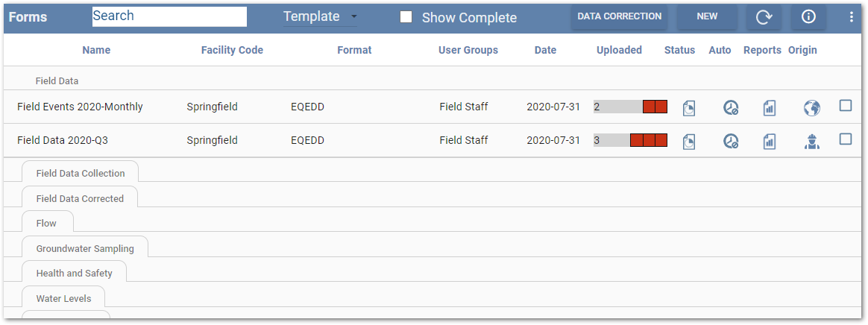The height and width of the screenshot is (325, 868).
Task: Click into the Search field
Action: tap(169, 16)
